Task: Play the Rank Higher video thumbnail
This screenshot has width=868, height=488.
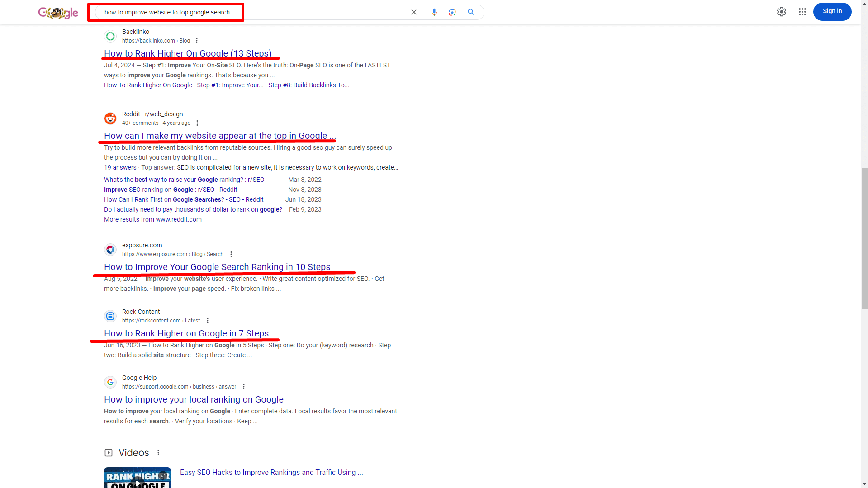Action: tap(138, 478)
